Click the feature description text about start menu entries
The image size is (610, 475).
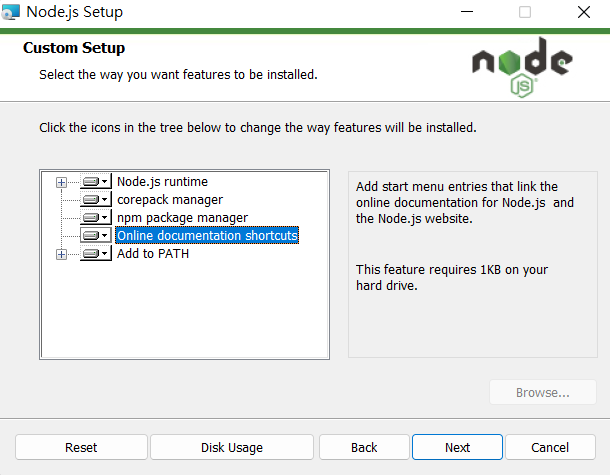click(x=465, y=203)
